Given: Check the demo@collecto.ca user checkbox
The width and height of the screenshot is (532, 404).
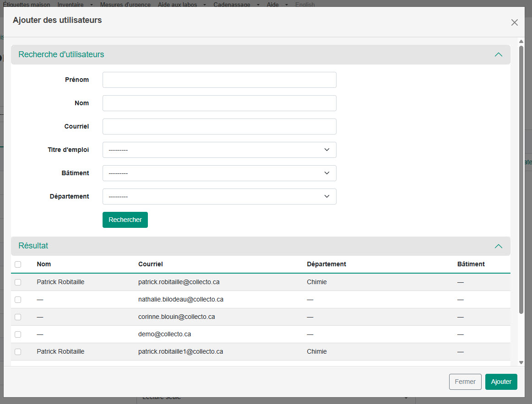Looking at the screenshot, I should pos(18,334).
